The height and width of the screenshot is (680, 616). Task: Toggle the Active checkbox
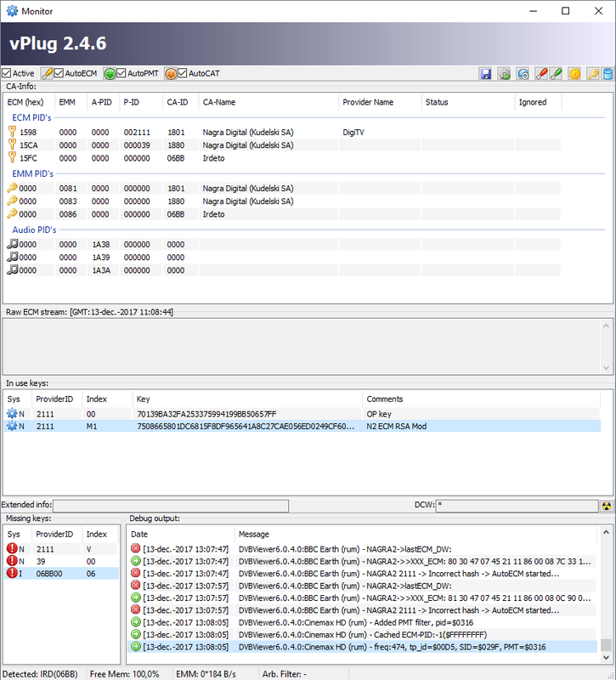[7, 73]
